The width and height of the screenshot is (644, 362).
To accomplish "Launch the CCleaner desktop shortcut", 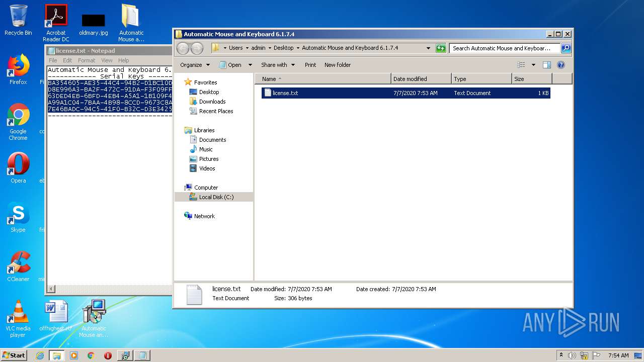I will tap(18, 266).
